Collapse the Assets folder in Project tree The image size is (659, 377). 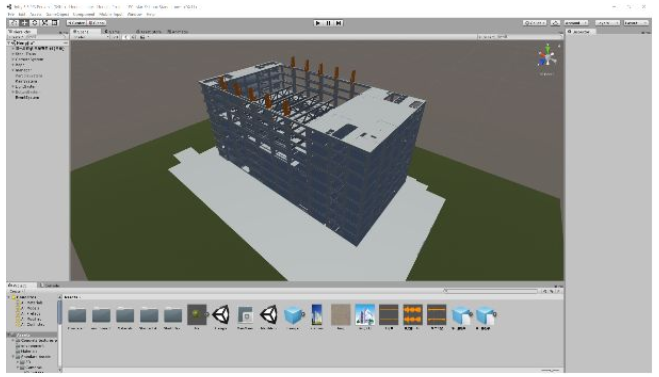click(9, 335)
